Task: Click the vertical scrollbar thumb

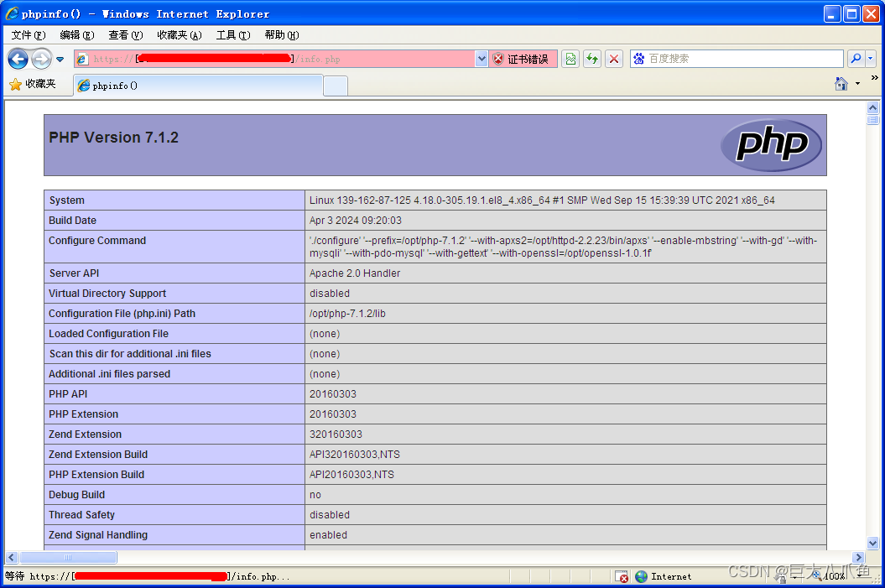Action: point(872,120)
